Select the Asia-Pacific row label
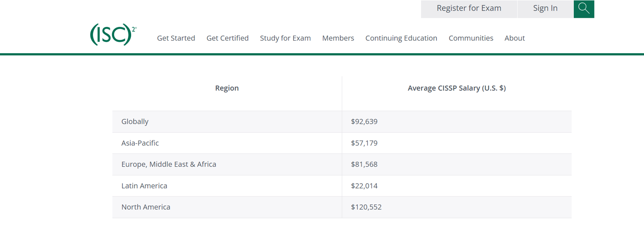This screenshot has height=243, width=644. point(140,143)
